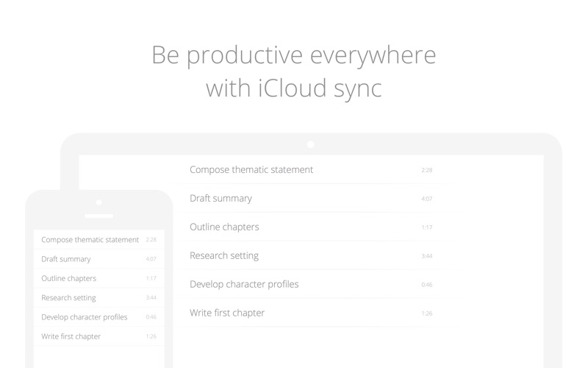
Task: Tap 'Outline chapters' on the phone
Action: tap(68, 278)
